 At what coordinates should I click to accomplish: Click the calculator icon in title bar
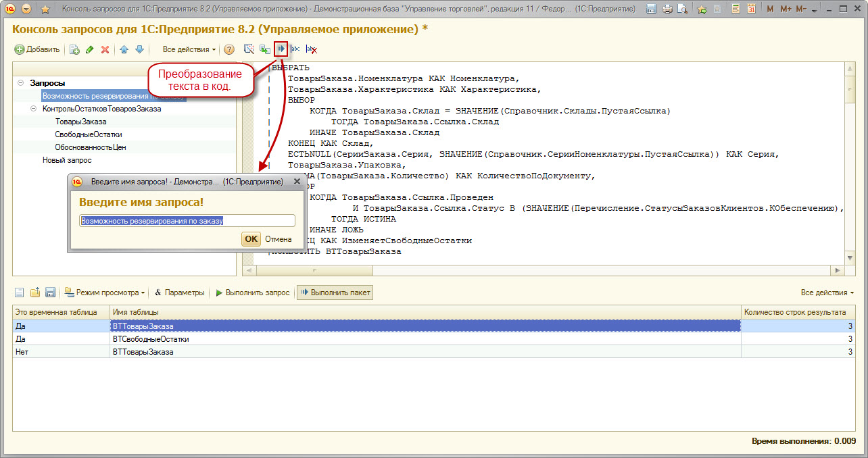(735, 9)
